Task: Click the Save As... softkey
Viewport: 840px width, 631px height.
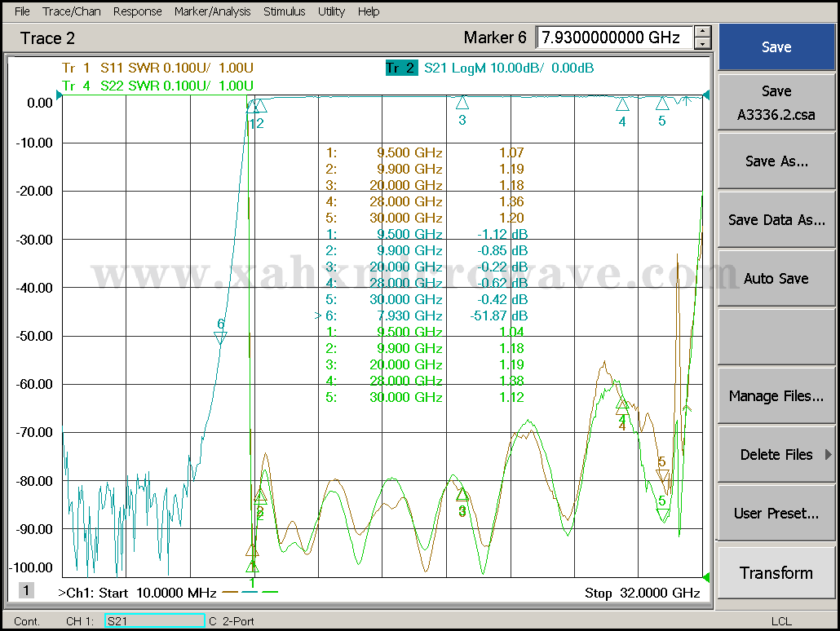Action: point(776,161)
